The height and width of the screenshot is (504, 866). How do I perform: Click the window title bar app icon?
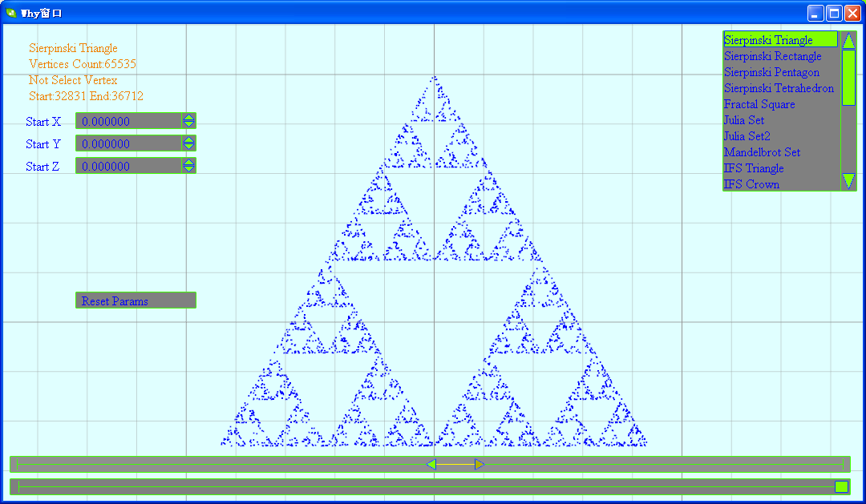pyautogui.click(x=11, y=13)
